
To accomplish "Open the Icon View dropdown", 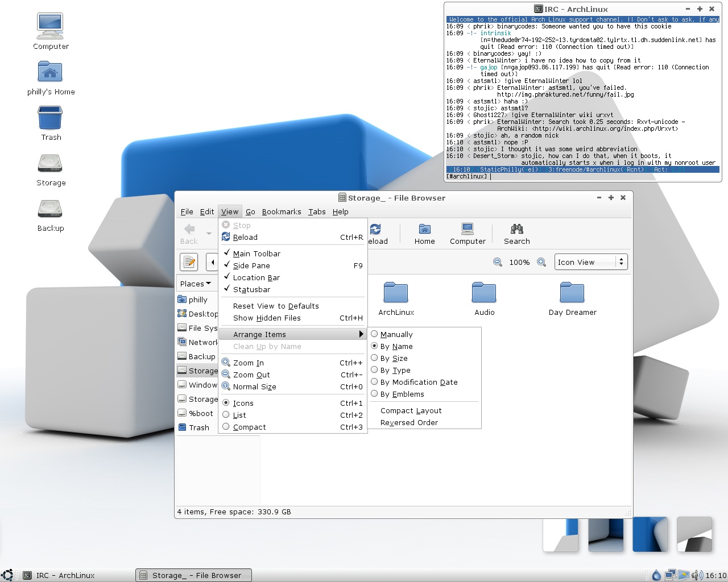I will pos(591,262).
